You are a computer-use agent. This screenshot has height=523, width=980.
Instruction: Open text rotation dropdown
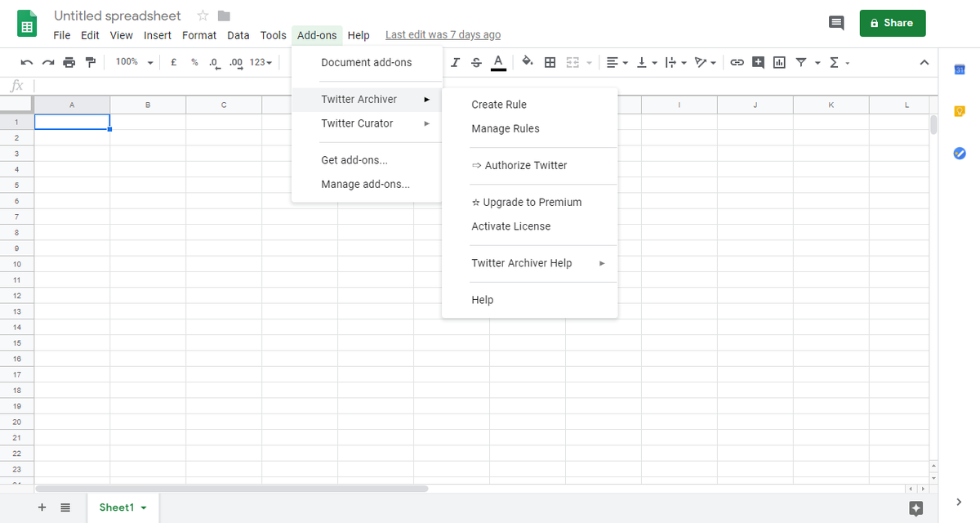point(705,62)
